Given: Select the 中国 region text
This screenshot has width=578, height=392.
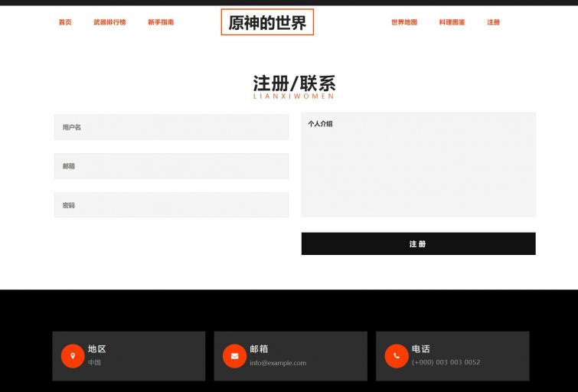Looking at the screenshot, I should [x=94, y=362].
